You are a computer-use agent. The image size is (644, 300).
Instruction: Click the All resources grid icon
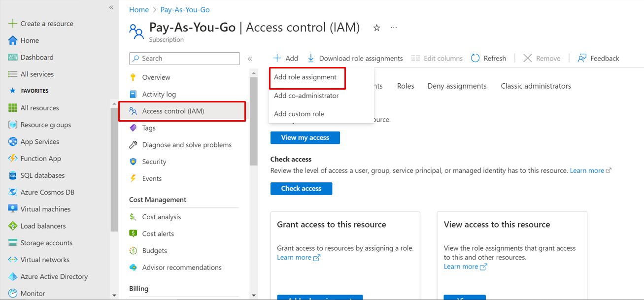point(13,108)
